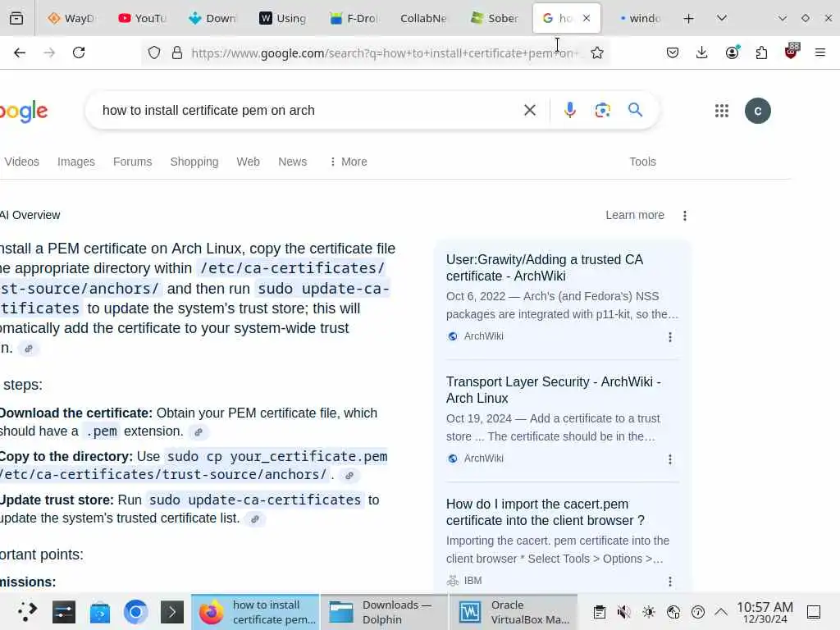
Task: Switch to the windo tab
Action: coord(639,18)
